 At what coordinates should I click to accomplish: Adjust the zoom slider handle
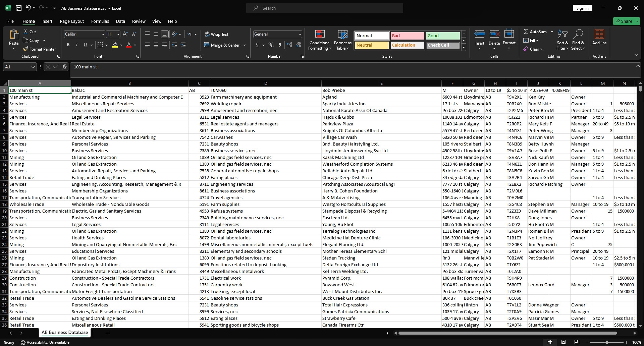click(607, 342)
